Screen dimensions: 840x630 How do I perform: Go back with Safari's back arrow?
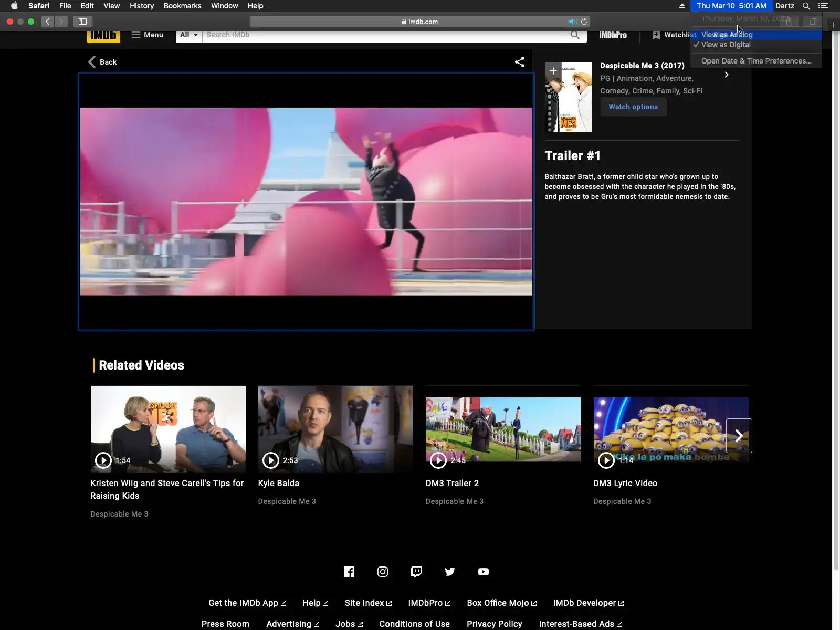pos(48,22)
